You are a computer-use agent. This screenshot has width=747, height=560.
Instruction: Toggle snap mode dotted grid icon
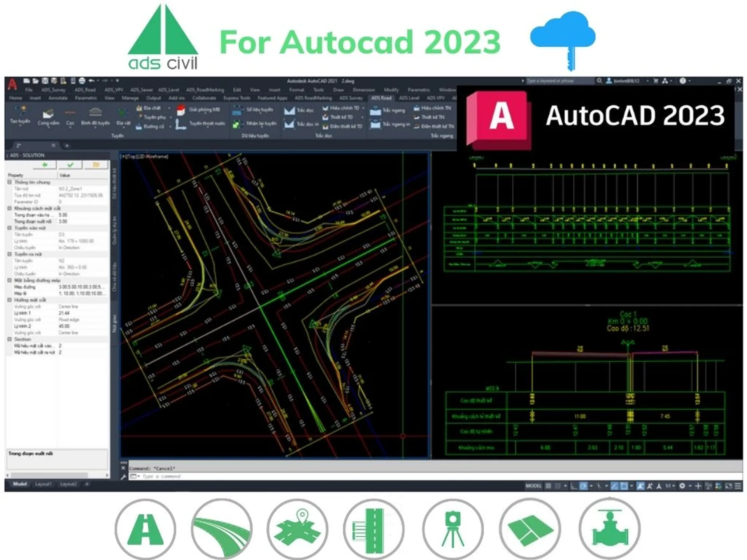click(x=558, y=486)
